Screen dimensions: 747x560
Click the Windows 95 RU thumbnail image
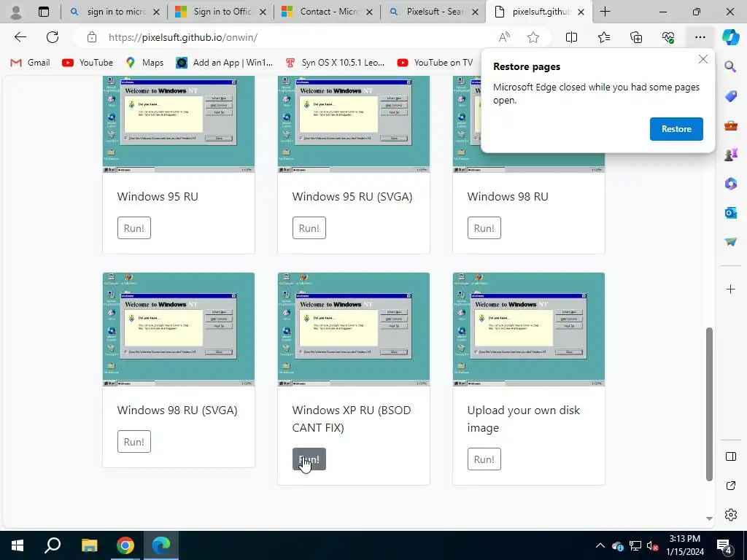tap(179, 124)
